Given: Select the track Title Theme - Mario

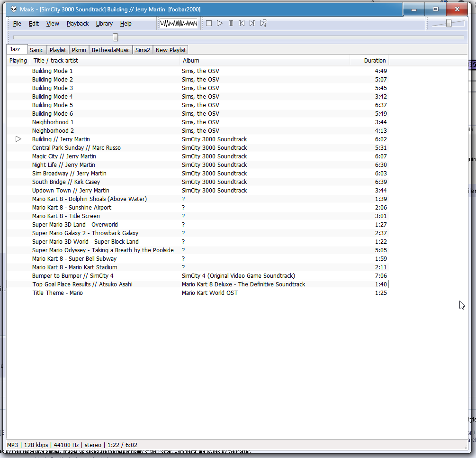Looking at the screenshot, I should (198, 293).
